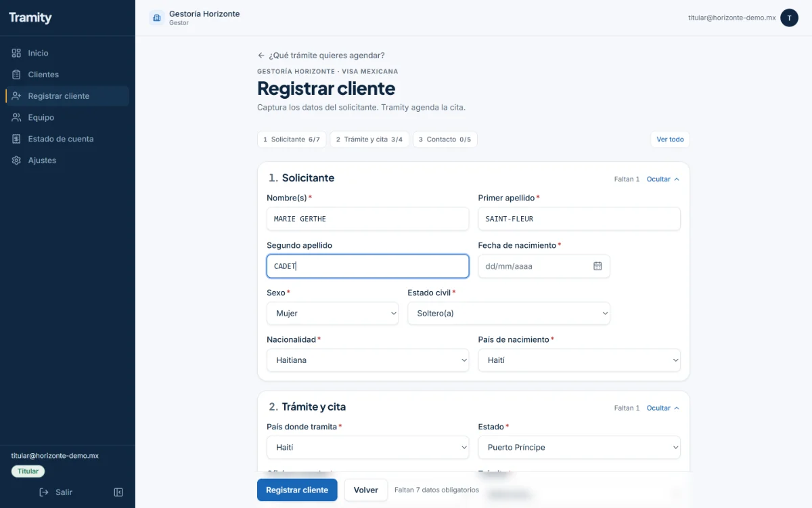
Task: Click the Registrar cliente person-plus icon
Action: (17, 96)
